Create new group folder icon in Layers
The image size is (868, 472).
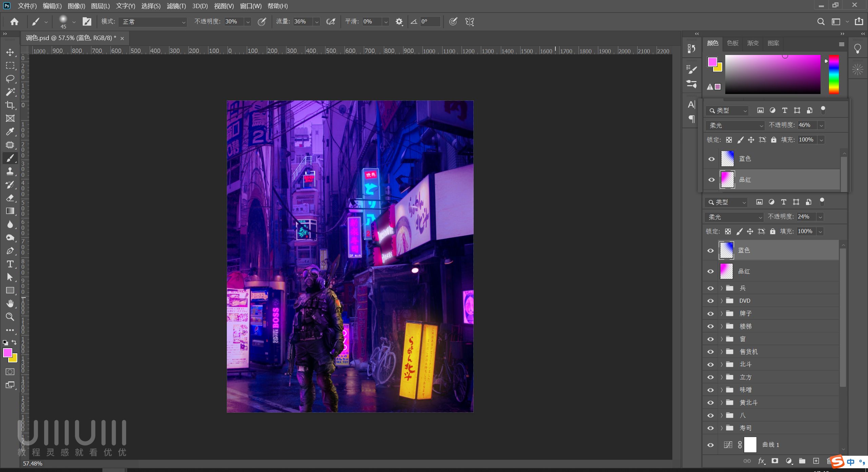point(802,461)
